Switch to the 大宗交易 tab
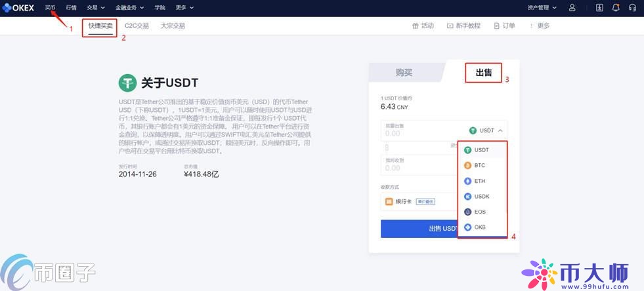The height and width of the screenshot is (291, 644). pyautogui.click(x=173, y=26)
